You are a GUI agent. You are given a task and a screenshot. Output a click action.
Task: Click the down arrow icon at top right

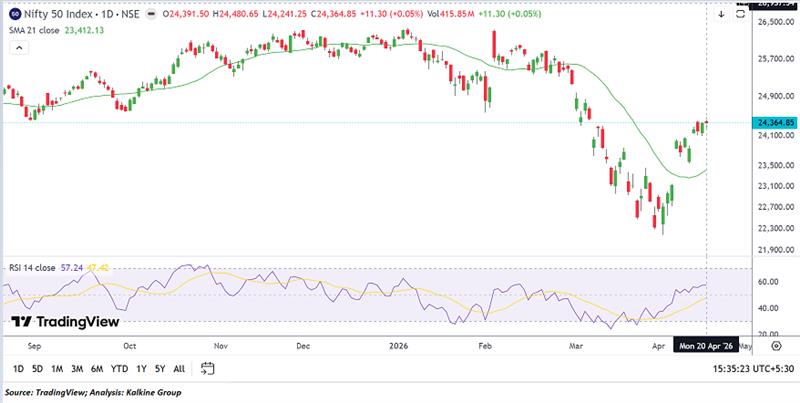(721, 15)
